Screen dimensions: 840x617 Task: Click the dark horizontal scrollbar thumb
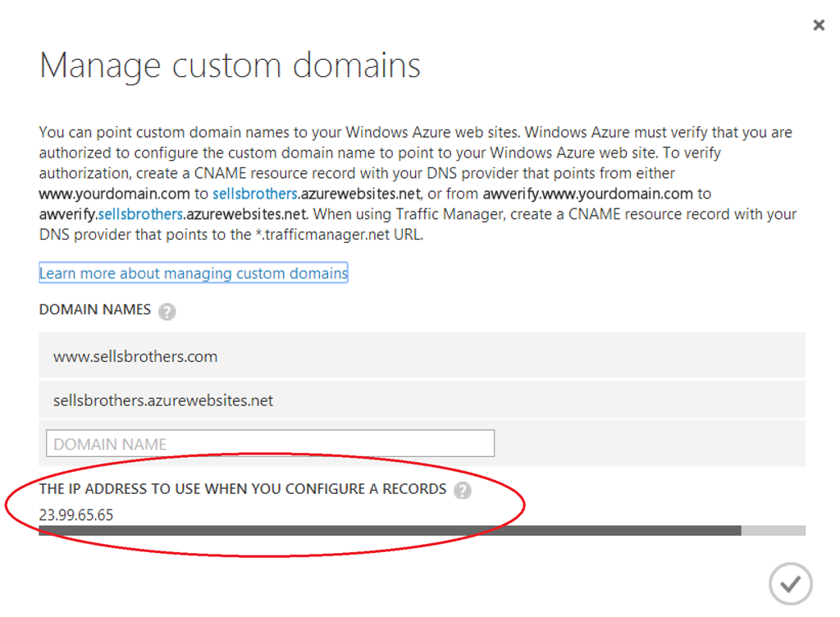[x=390, y=530]
